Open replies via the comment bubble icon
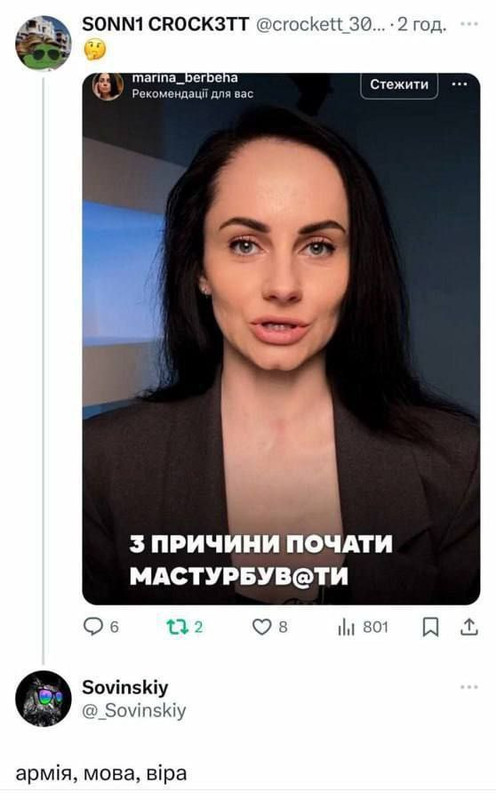Image resolution: width=496 pixels, height=800 pixels. (93, 626)
